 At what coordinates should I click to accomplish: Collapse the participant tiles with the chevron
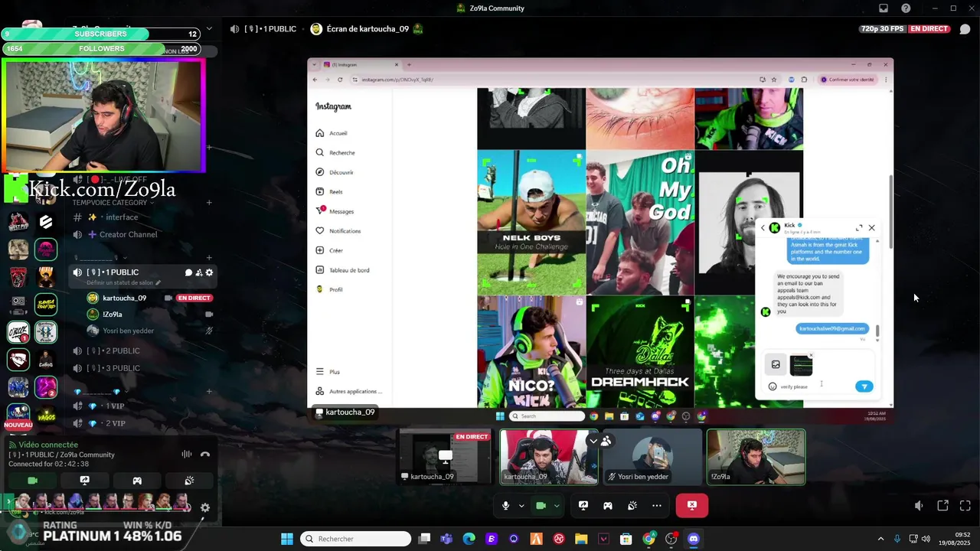point(593,441)
